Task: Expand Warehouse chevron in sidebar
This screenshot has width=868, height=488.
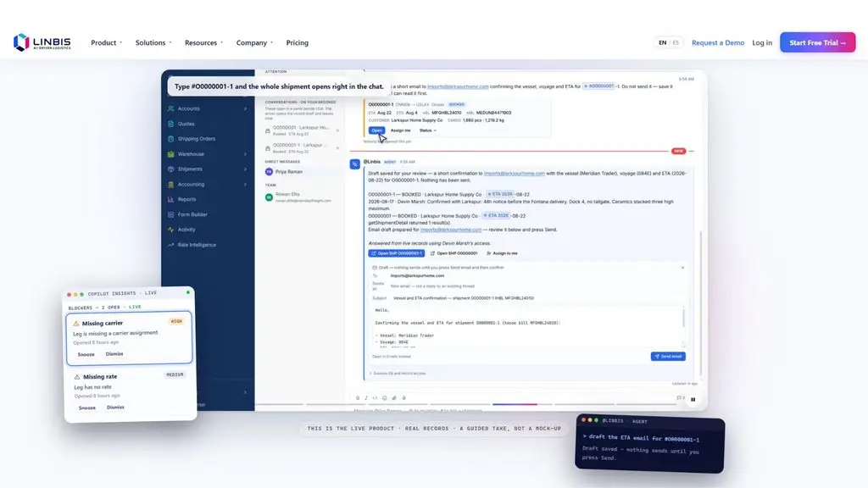Action: pos(245,154)
